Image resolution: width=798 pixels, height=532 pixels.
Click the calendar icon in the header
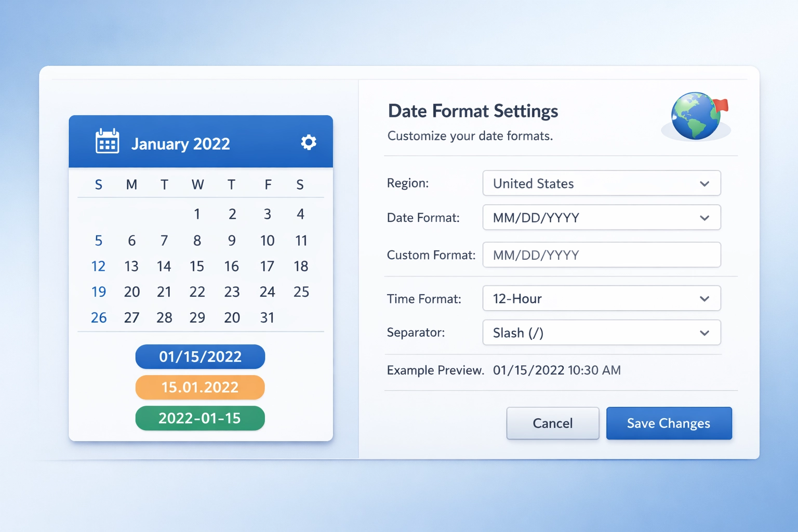point(107,141)
